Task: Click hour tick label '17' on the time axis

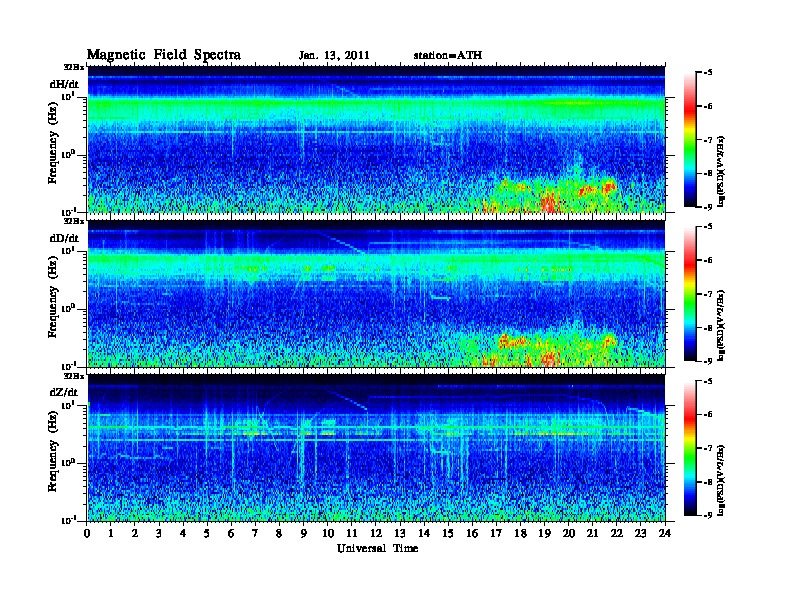Action: [x=497, y=533]
